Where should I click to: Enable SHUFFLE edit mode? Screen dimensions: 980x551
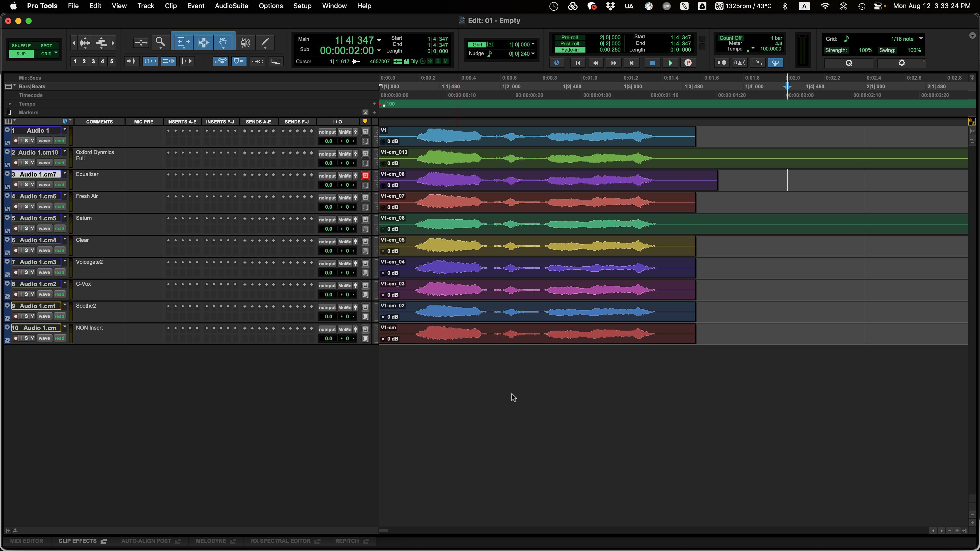(x=21, y=46)
